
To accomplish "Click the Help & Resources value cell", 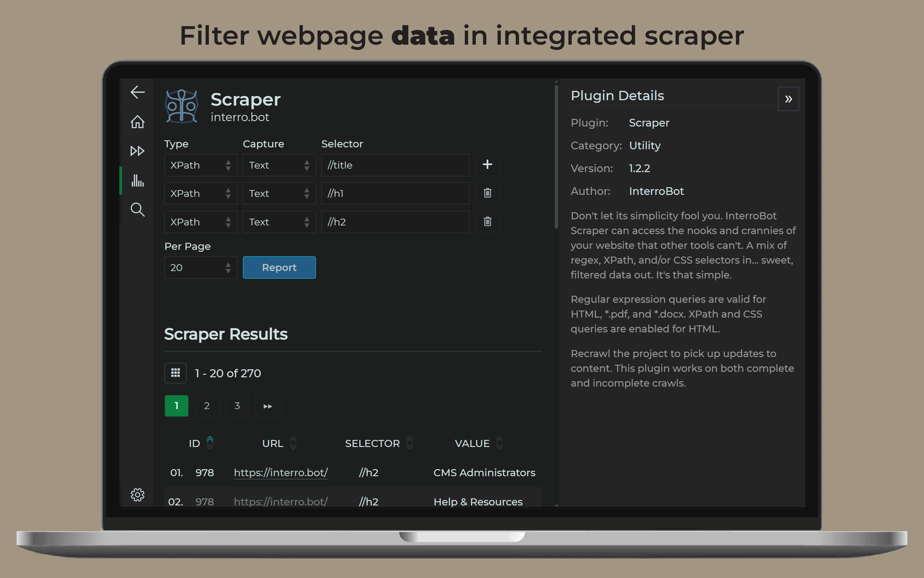I will (478, 502).
